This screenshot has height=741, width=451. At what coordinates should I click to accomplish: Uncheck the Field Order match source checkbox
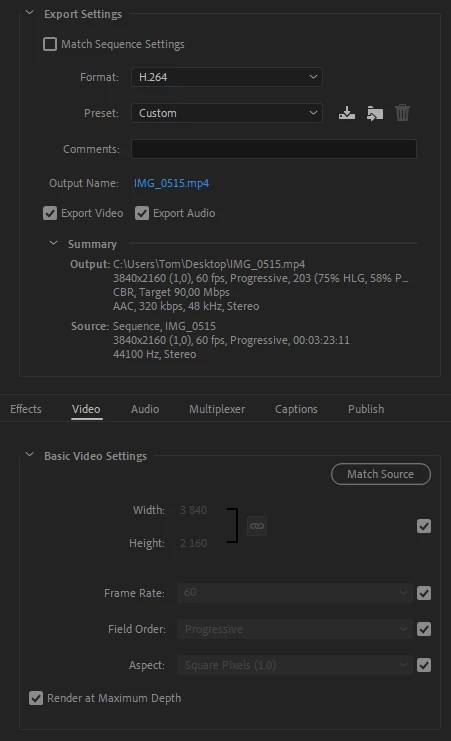click(424, 629)
